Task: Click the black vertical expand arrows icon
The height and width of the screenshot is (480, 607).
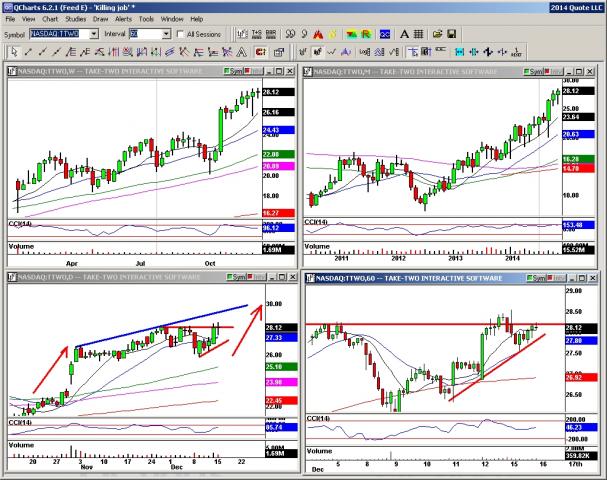Action: click(x=488, y=51)
